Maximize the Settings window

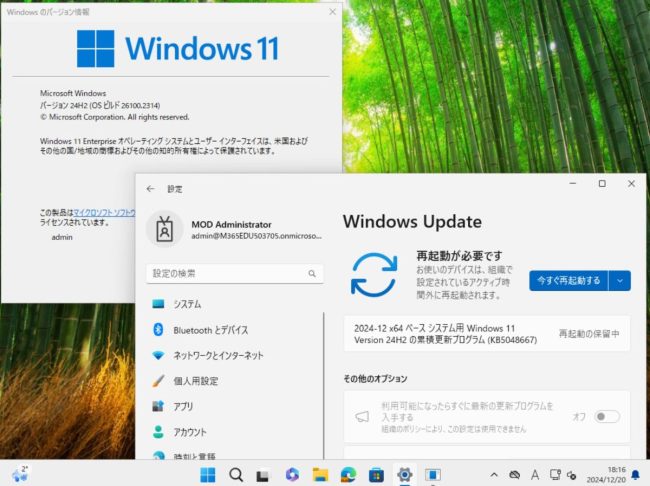[x=602, y=183]
